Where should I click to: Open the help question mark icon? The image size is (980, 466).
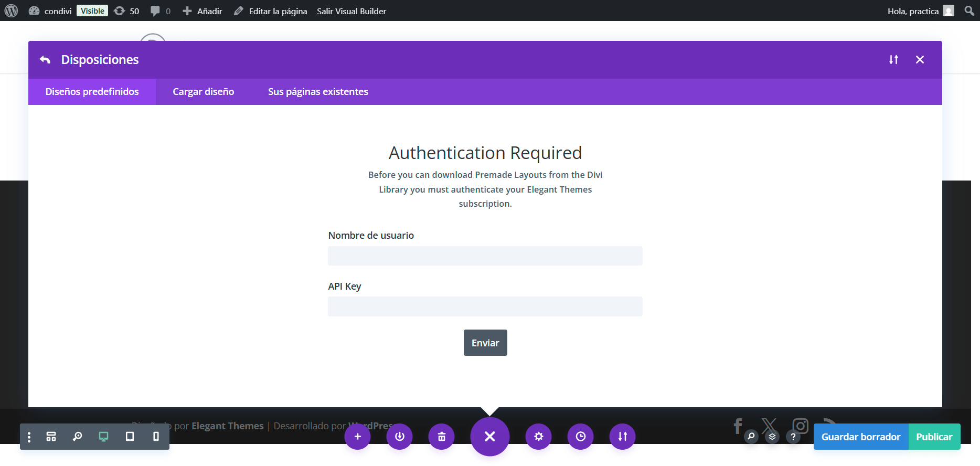[x=793, y=436]
